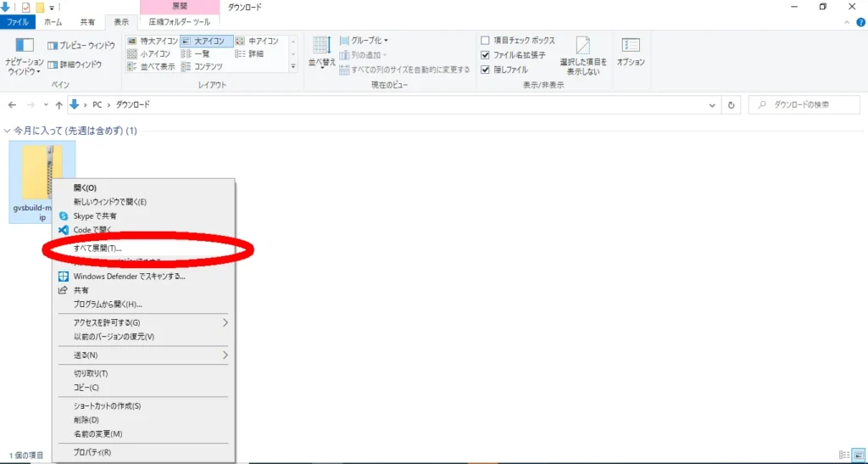Viewport: 868px width, 464px height.
Task: Collapse the 今月に入って group
Action: coord(7,131)
